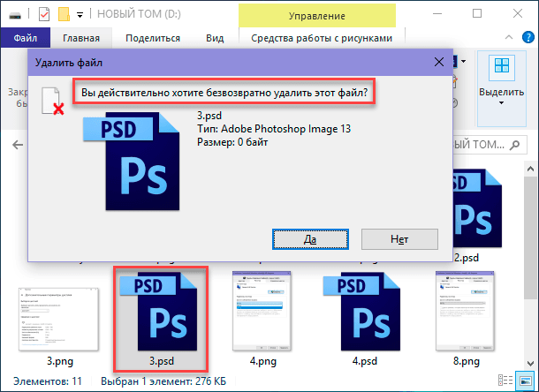Click the 3.psd file name in dialog
This screenshot has width=539, height=392.
(x=209, y=116)
